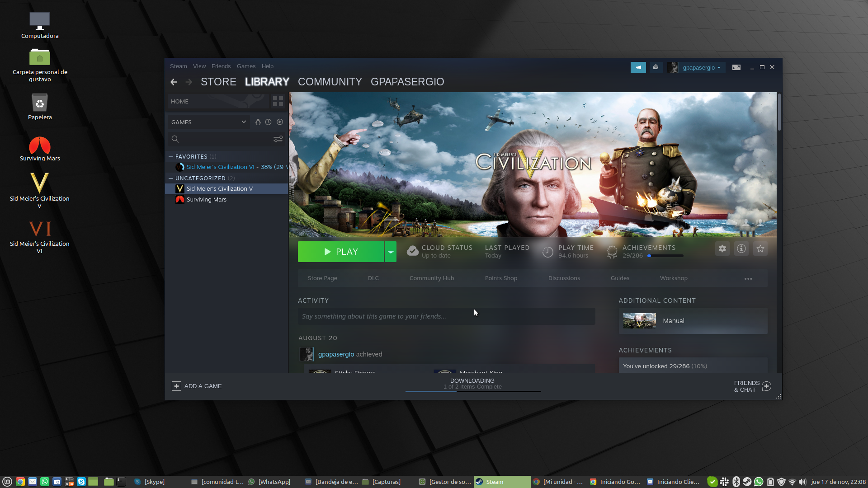Screen dimensions: 868x488
Task: Open the unlocked 29/286 achievements panel
Action: [x=693, y=366]
